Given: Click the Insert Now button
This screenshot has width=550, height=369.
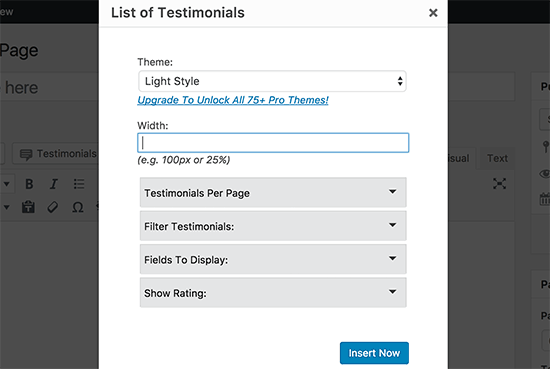Looking at the screenshot, I should click(x=374, y=353).
